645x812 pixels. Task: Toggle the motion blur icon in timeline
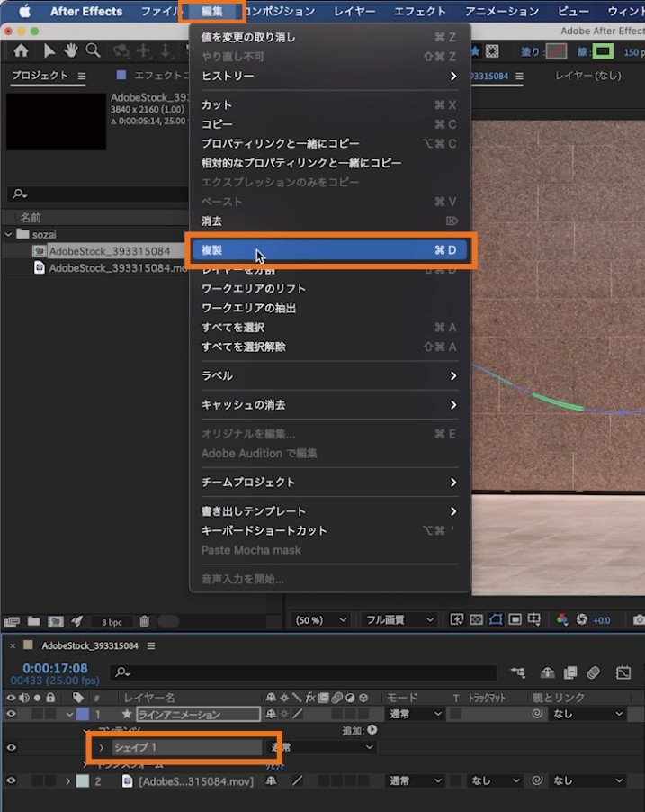[x=593, y=672]
